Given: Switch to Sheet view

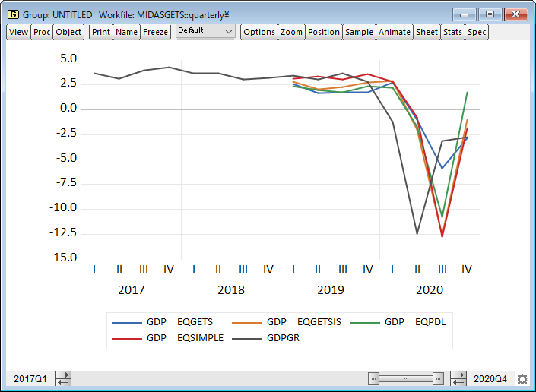Looking at the screenshot, I should (x=427, y=32).
